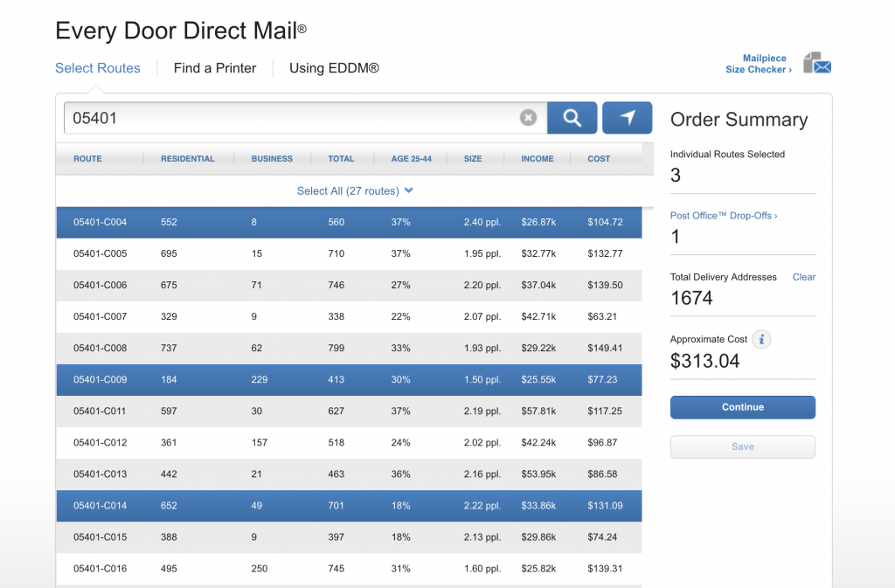This screenshot has height=588, width=895.
Task: Sort by the RESIDENTIAL column header
Action: [188, 158]
